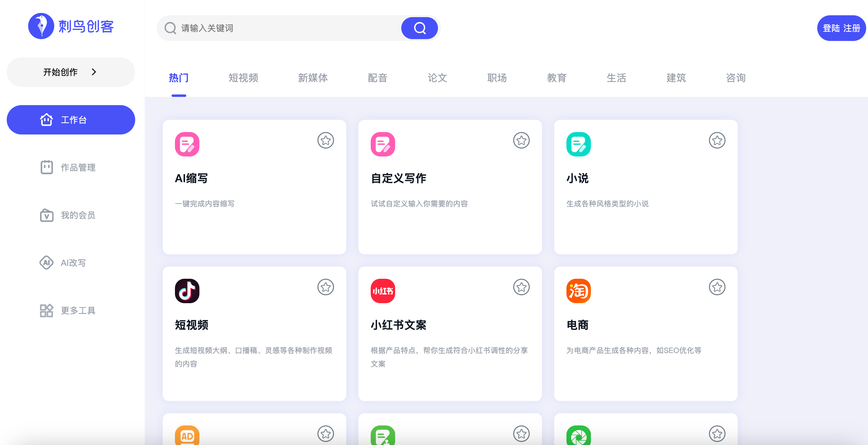Switch to the 咨询 tab
Image resolution: width=868 pixels, height=445 pixels.
pos(736,78)
